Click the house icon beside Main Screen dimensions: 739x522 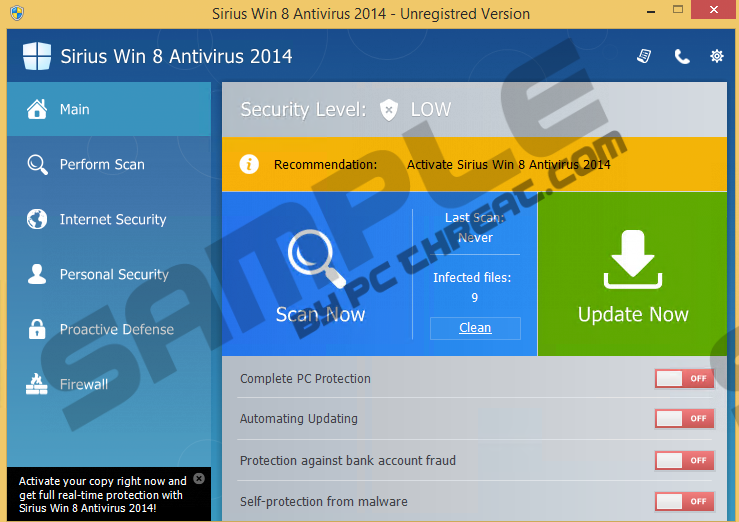pyautogui.click(x=37, y=109)
